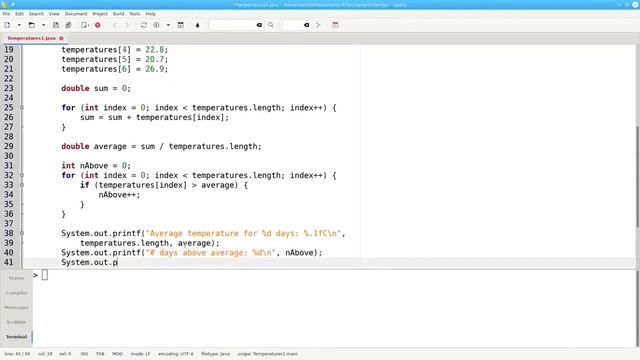Open the File menu
The height and width of the screenshot is (360, 640).
tap(6, 13)
